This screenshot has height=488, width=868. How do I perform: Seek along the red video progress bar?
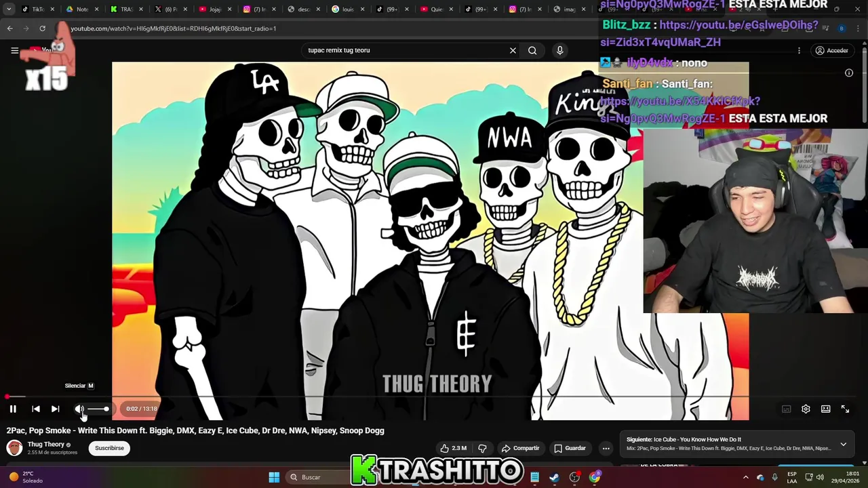[x=376, y=396]
